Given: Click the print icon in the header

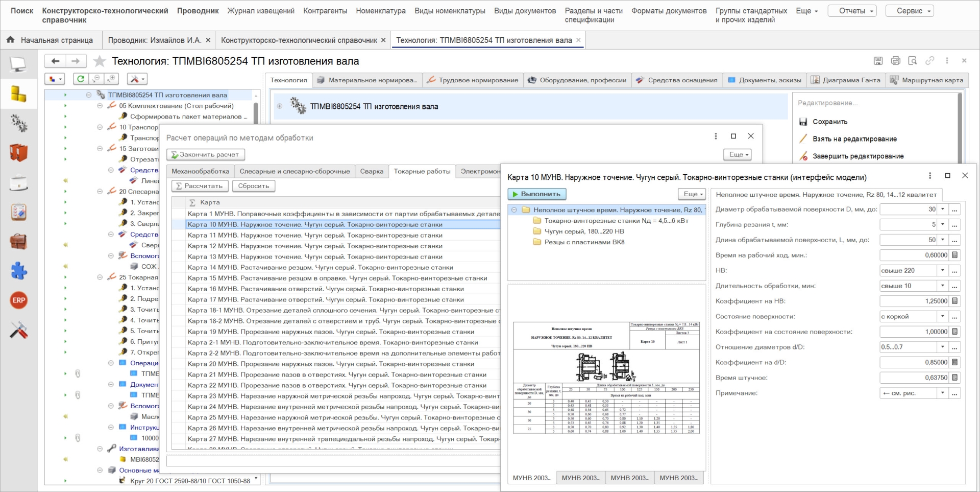Looking at the screenshot, I should click(x=895, y=61).
